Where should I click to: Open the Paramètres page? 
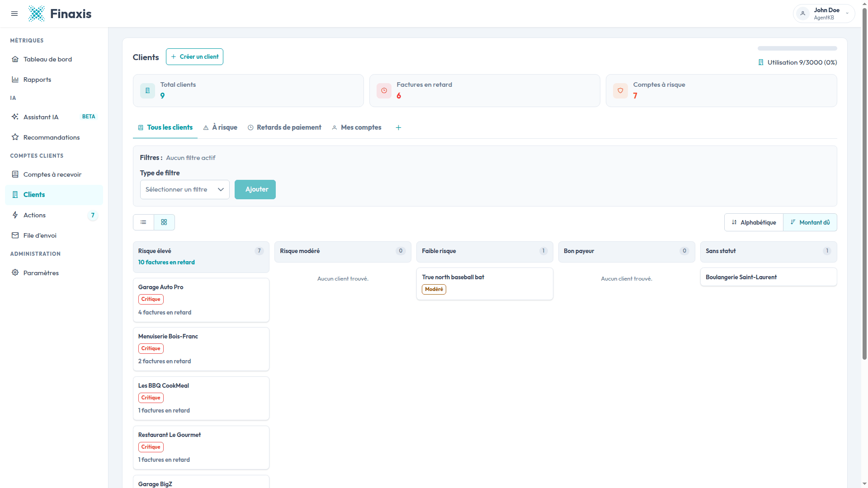(x=54, y=272)
